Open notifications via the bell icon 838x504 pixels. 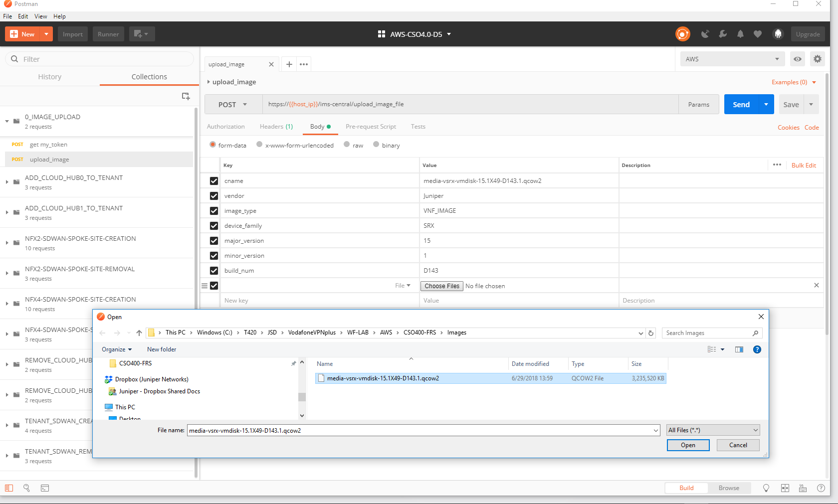point(740,34)
